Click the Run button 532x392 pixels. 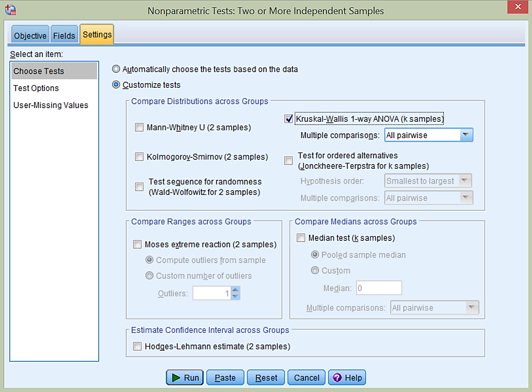coord(185,377)
